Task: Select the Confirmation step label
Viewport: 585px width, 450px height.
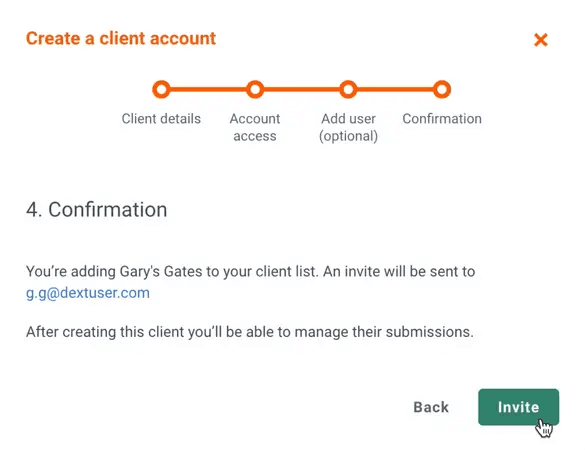Action: tap(442, 119)
